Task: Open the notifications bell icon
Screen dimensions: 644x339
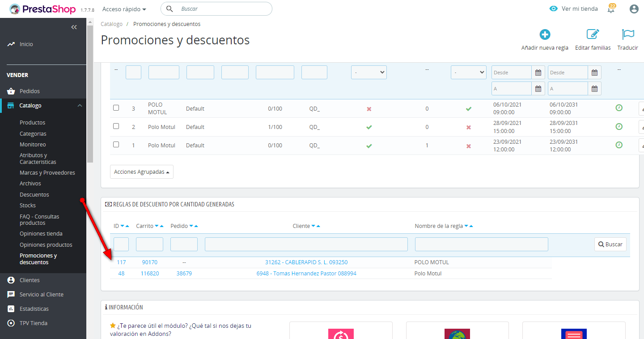Action: tap(611, 9)
